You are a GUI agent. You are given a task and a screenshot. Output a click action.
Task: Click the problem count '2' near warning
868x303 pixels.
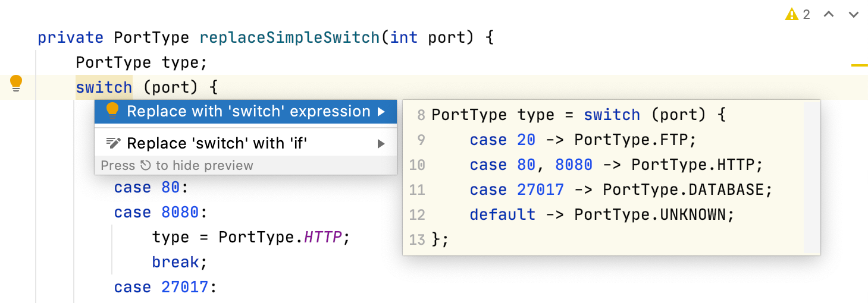pos(806,14)
